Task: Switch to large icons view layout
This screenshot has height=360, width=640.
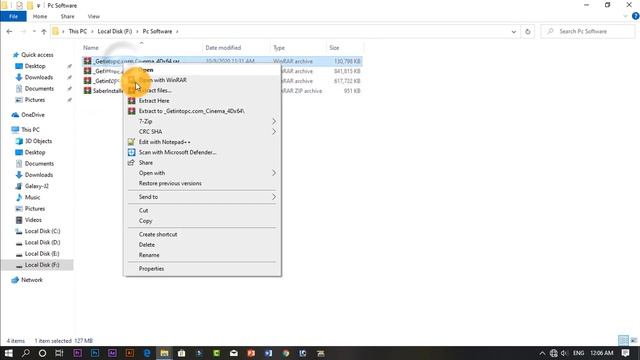Action: tap(633, 340)
